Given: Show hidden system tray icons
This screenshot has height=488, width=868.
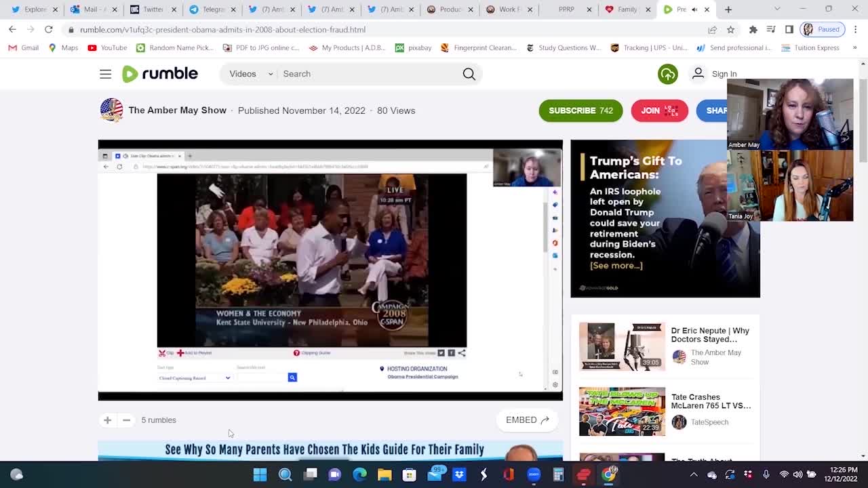Looking at the screenshot, I should [x=693, y=474].
